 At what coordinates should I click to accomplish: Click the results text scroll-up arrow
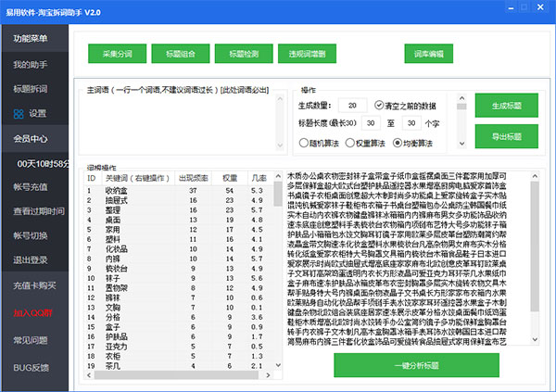pos(535,176)
